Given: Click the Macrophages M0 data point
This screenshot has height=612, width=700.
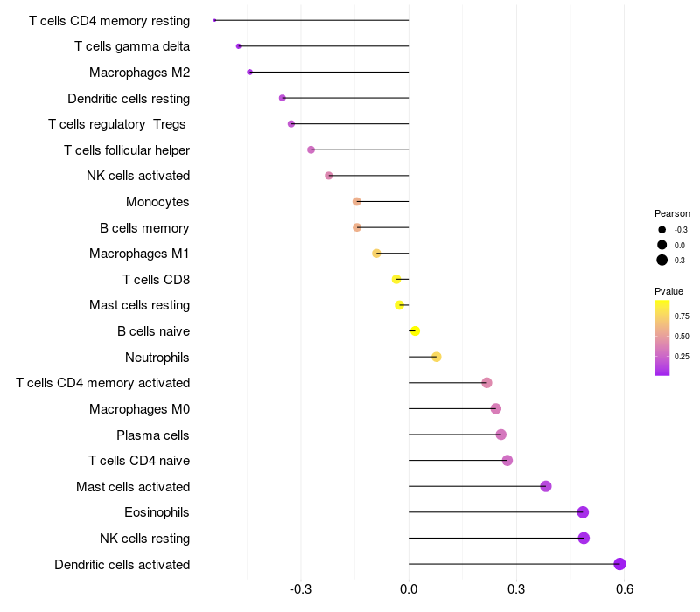Looking at the screenshot, I should point(496,408).
